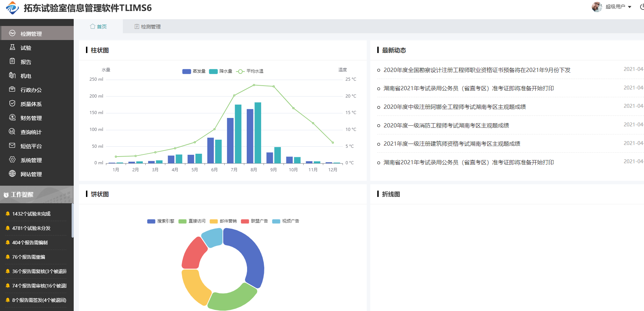Switch to the 首页 tab

(98, 26)
